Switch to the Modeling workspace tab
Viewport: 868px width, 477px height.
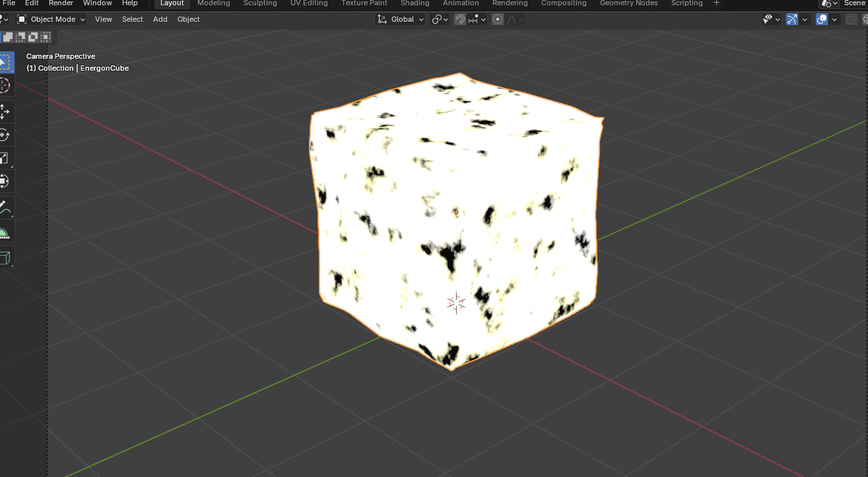214,3
